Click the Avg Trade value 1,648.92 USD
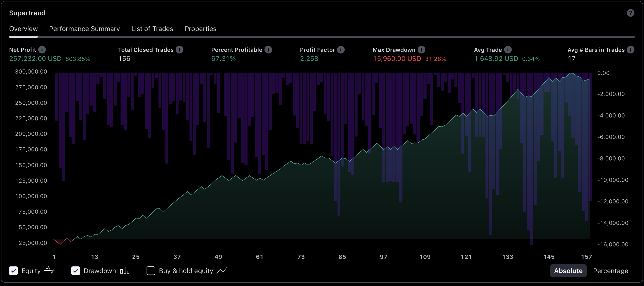This screenshot has width=644, height=286. pos(496,59)
